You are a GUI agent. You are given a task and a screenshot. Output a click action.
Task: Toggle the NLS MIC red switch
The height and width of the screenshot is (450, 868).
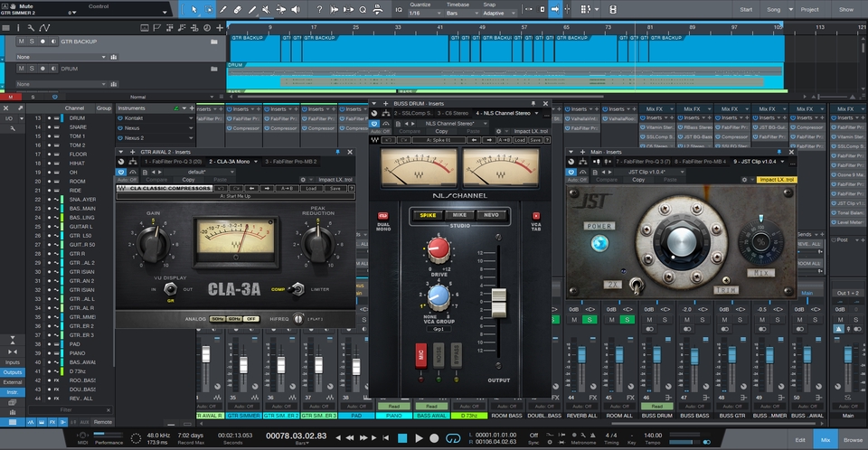point(420,356)
